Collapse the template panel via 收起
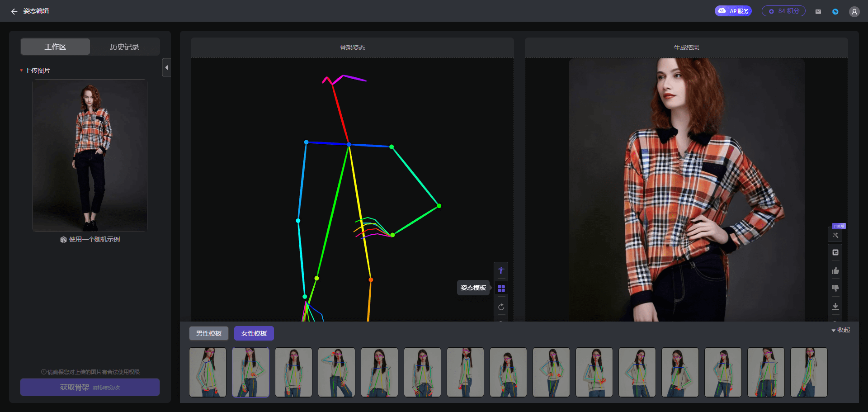868x412 pixels. click(841, 330)
